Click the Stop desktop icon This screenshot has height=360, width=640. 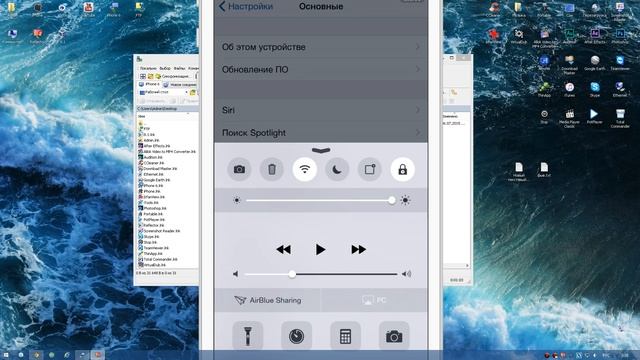pyautogui.click(x=544, y=116)
